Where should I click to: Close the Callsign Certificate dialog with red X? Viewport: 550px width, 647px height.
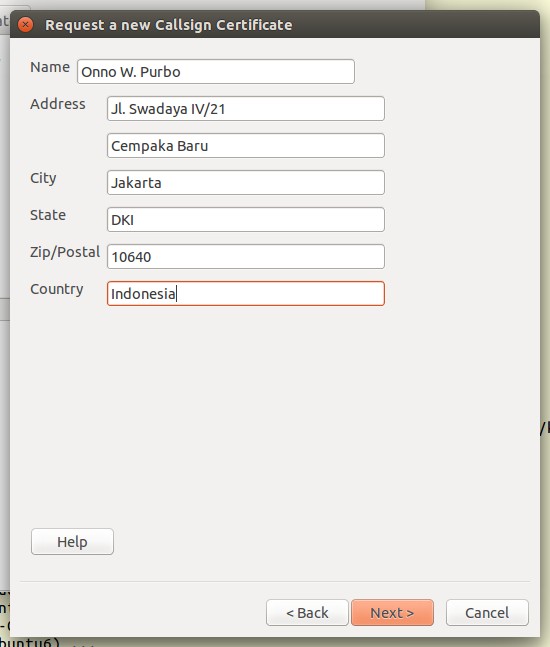click(26, 25)
